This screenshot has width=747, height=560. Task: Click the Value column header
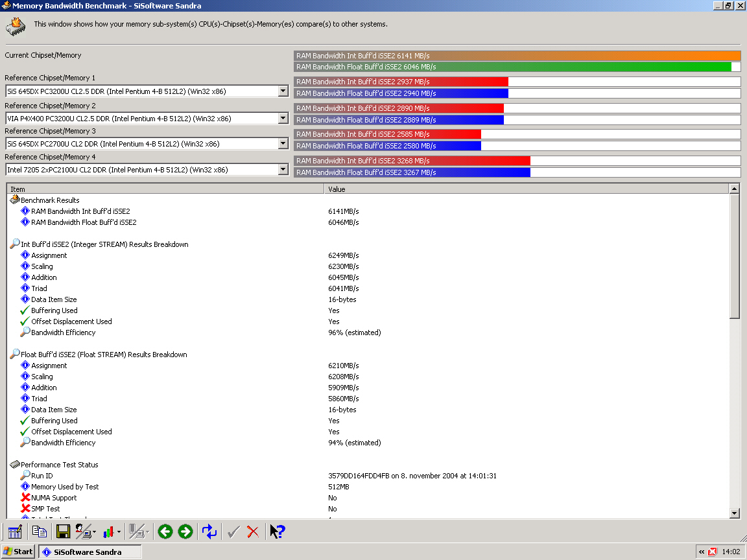527,189
